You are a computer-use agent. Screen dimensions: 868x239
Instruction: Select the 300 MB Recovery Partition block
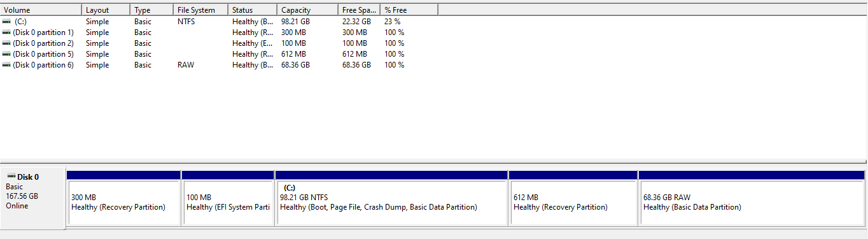point(123,198)
